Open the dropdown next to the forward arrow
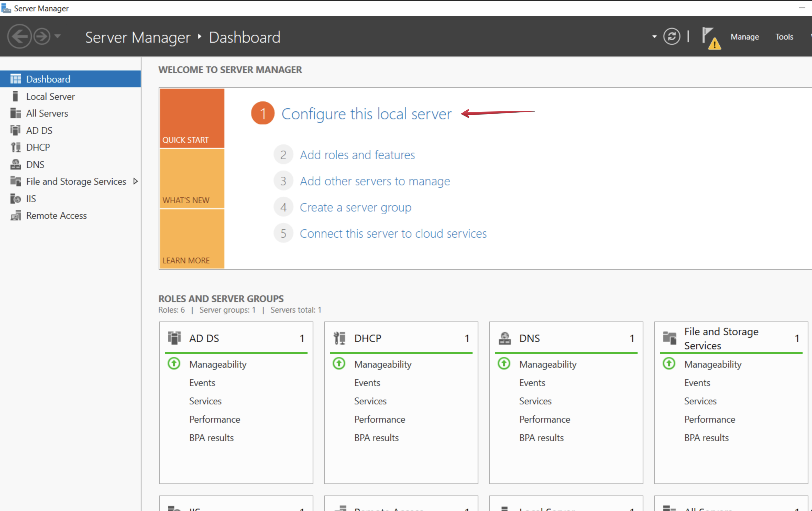This screenshot has height=511, width=812. point(57,36)
